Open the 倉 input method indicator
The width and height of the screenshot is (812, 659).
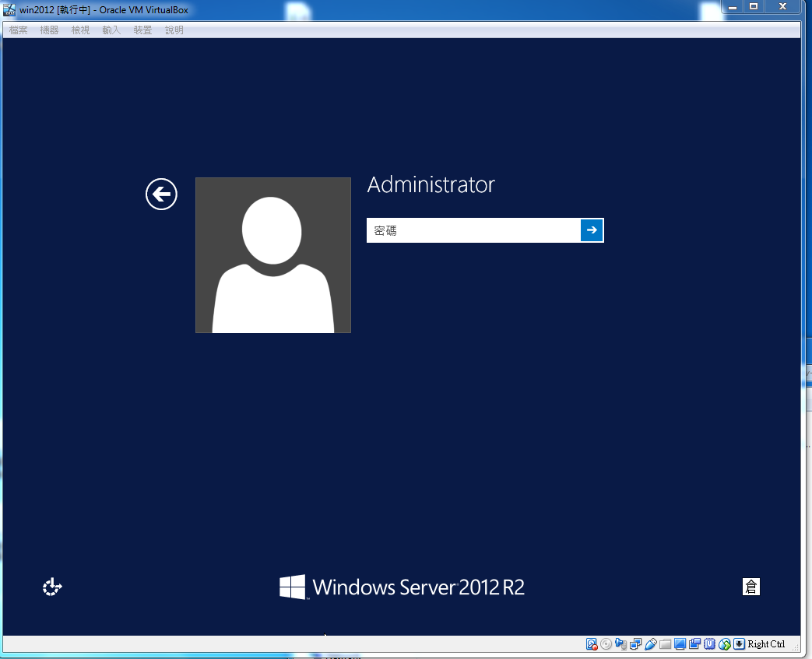[751, 587]
